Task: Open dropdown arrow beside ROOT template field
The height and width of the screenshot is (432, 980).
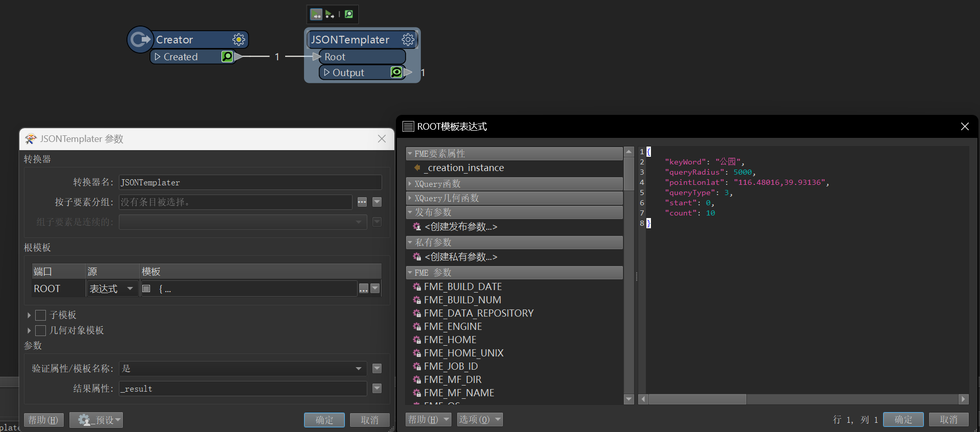Action: pos(375,289)
